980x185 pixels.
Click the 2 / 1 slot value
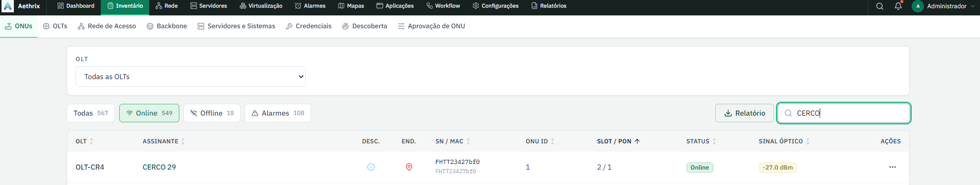(x=604, y=167)
